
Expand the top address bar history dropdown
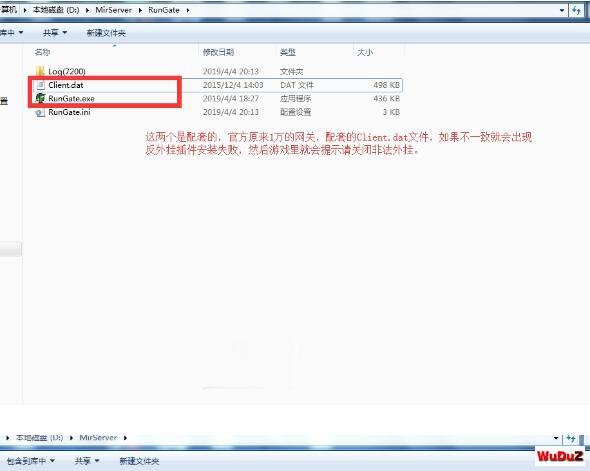562,10
